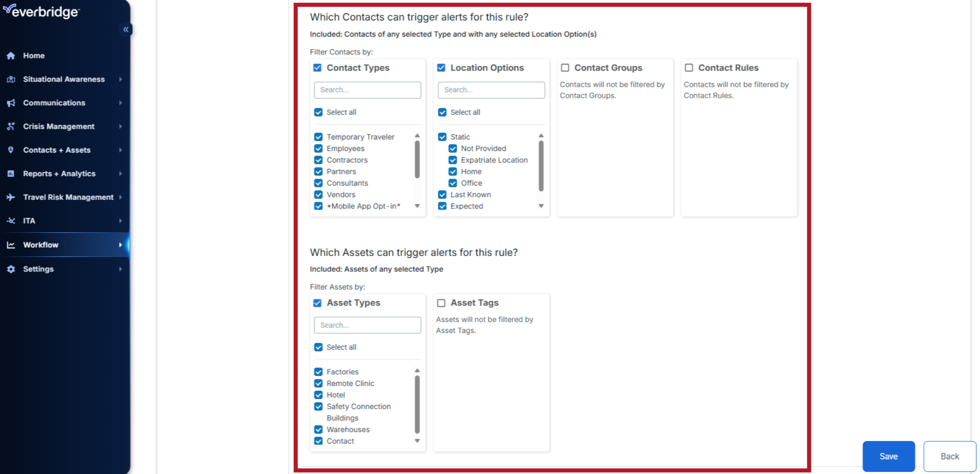
Task: Click the Contacts + Assets pin icon
Action: [11, 150]
